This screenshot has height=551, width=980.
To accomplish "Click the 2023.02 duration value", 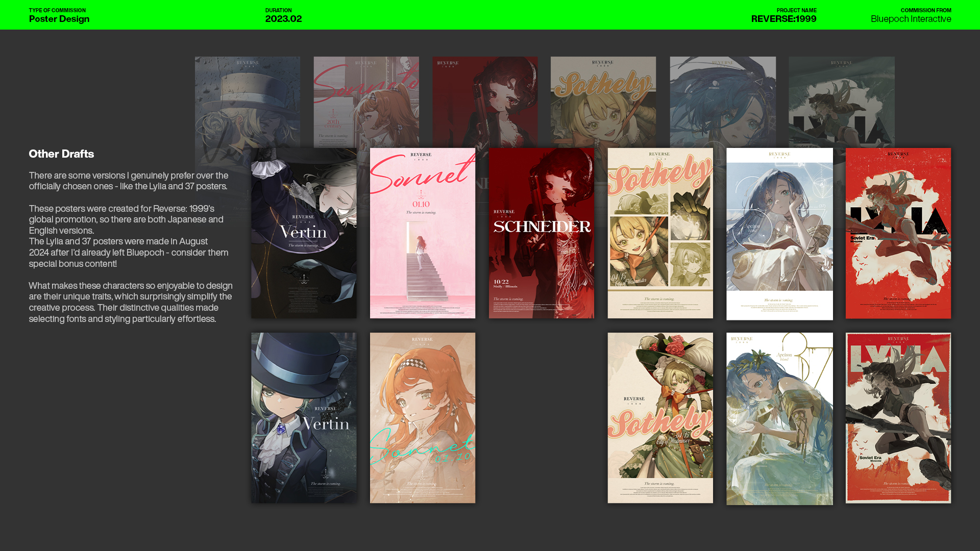I will pyautogui.click(x=284, y=19).
